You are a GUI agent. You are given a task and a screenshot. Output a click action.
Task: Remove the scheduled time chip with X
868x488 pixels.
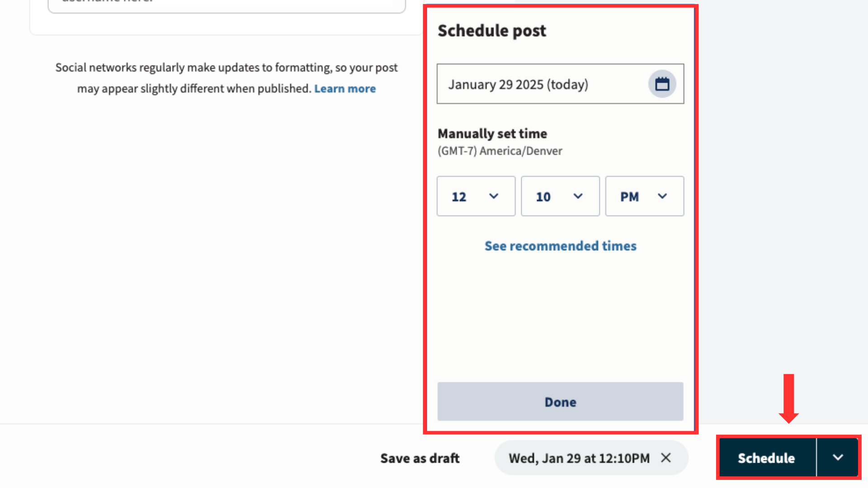(x=665, y=458)
